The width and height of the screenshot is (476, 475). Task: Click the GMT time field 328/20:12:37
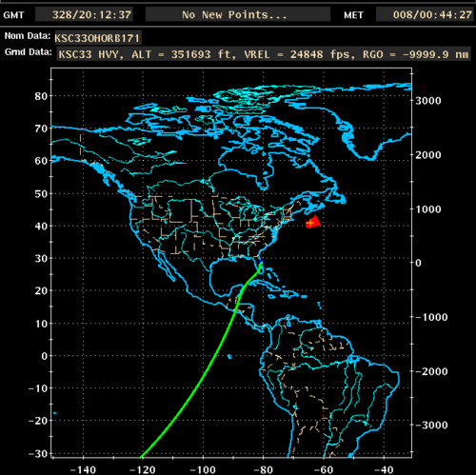84,14
